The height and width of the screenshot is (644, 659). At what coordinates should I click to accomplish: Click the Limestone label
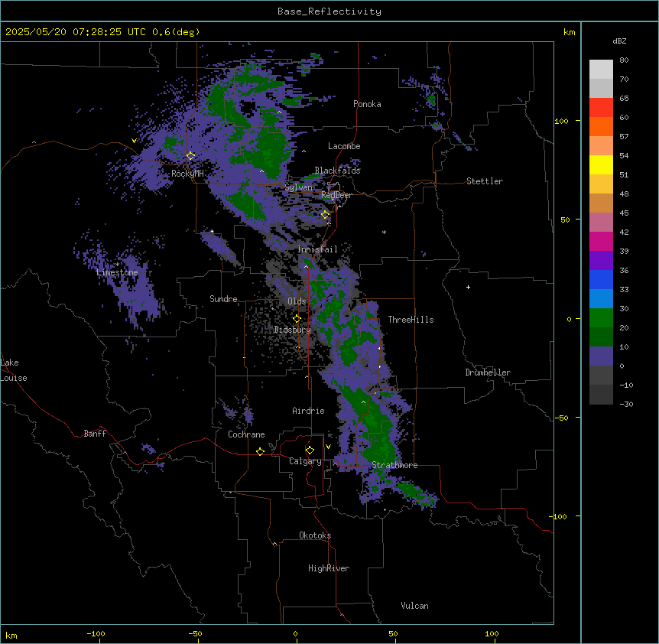(117, 272)
